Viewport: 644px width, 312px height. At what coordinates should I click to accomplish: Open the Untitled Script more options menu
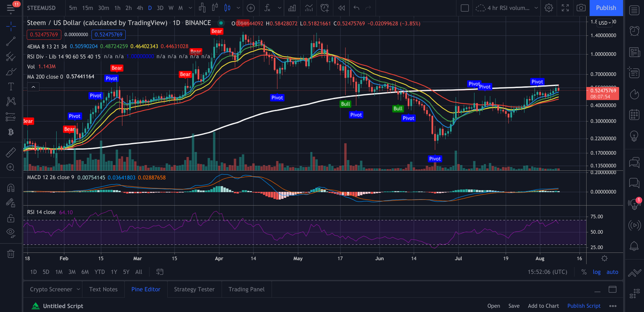click(x=613, y=305)
